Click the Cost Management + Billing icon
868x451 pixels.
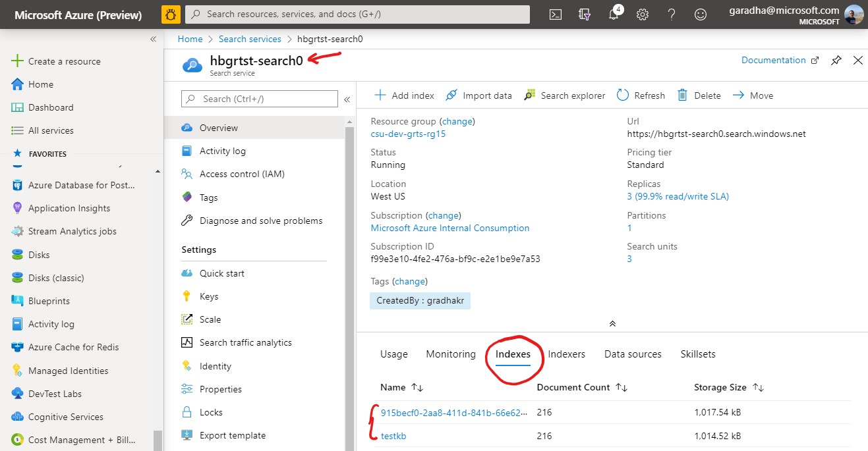click(x=18, y=440)
